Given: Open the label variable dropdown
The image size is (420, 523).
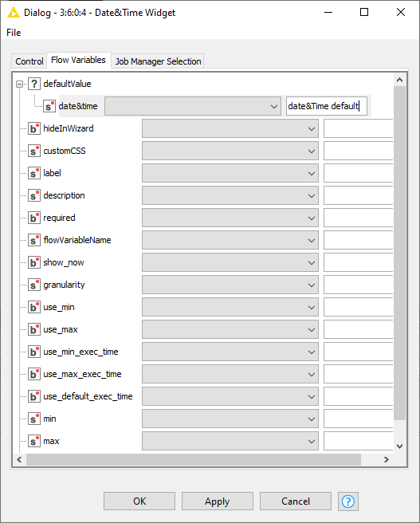Looking at the screenshot, I should (230, 173).
